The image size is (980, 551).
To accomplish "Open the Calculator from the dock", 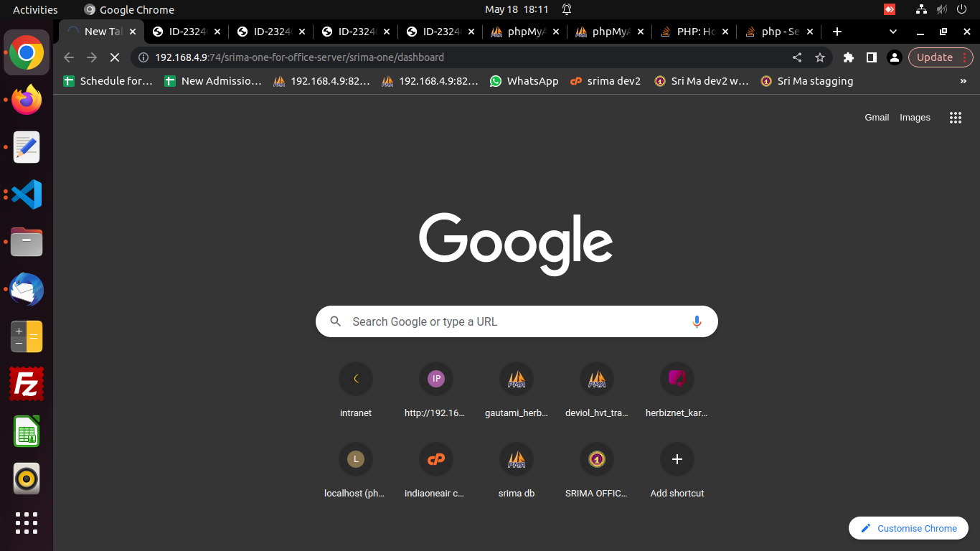I will coord(27,336).
